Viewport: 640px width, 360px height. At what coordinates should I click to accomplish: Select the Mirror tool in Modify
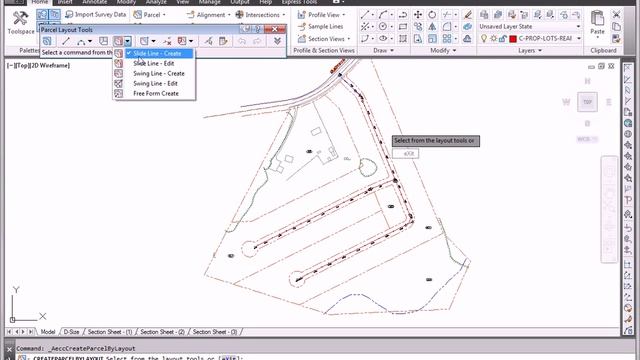pyautogui.click(x=432, y=27)
